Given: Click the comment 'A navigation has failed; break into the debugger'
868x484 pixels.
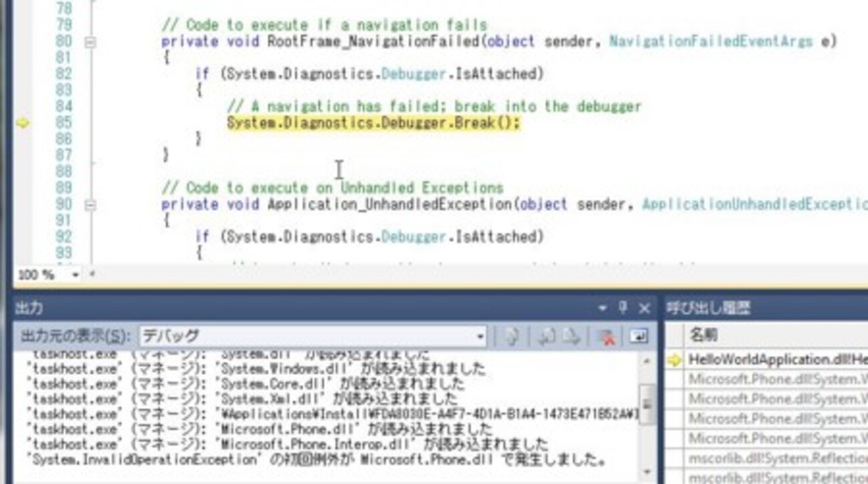Looking at the screenshot, I should [434, 107].
